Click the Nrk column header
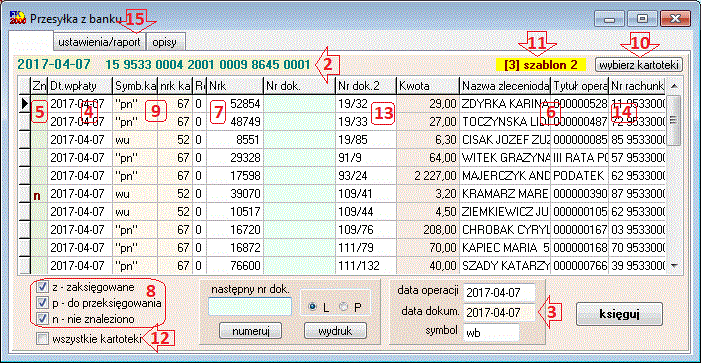Viewport: 701px width, 363px height. 234,85
